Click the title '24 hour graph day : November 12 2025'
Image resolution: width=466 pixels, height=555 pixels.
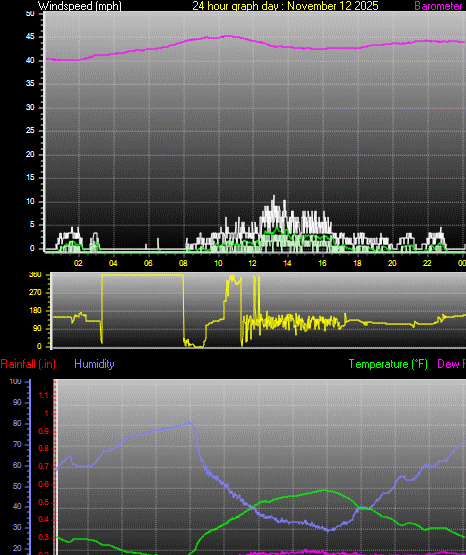point(285,6)
